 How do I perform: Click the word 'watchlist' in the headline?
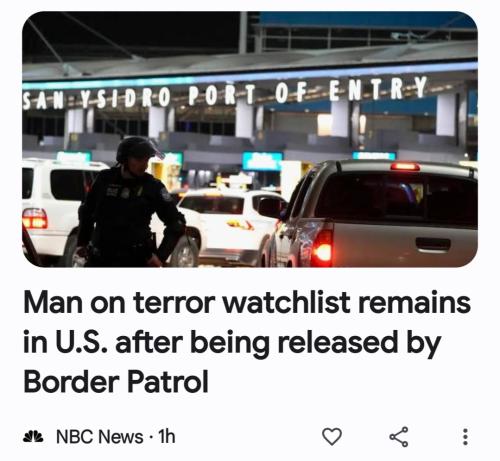click(286, 303)
